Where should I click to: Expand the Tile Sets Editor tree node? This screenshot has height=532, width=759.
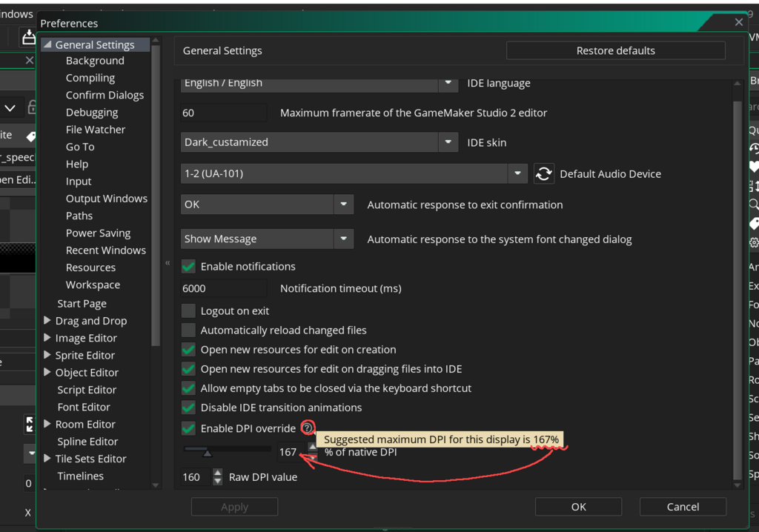point(47,458)
